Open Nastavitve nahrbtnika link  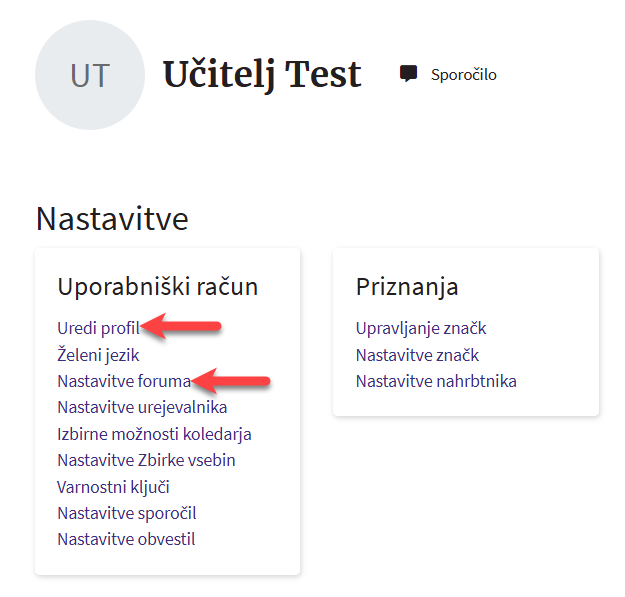[x=436, y=381]
